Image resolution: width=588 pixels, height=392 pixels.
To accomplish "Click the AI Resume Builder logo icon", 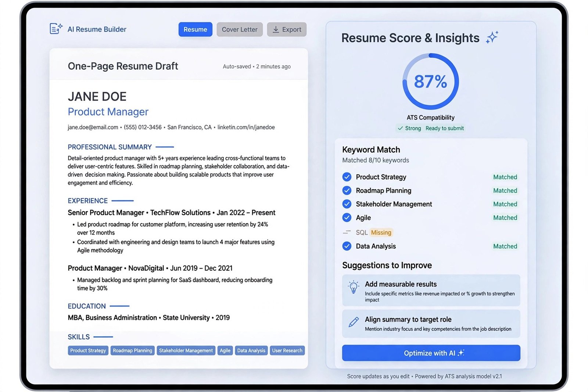I will (56, 29).
